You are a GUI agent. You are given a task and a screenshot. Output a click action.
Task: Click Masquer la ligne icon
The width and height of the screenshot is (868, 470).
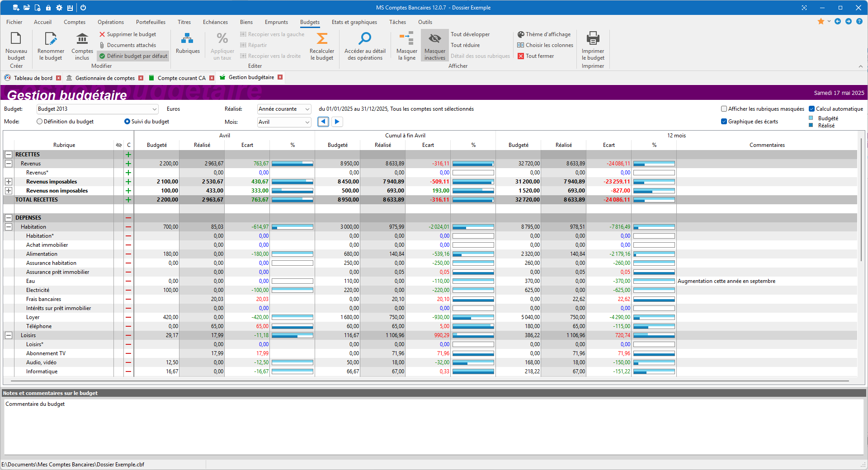pos(406,38)
